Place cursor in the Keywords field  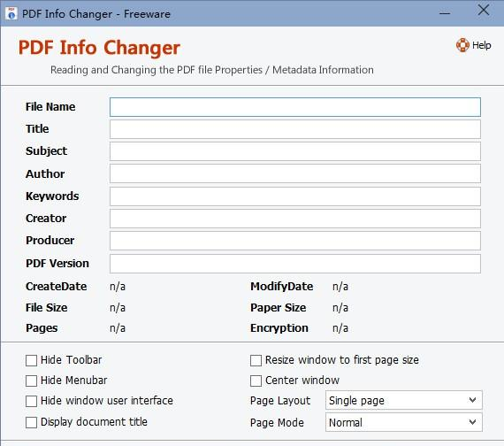(295, 196)
